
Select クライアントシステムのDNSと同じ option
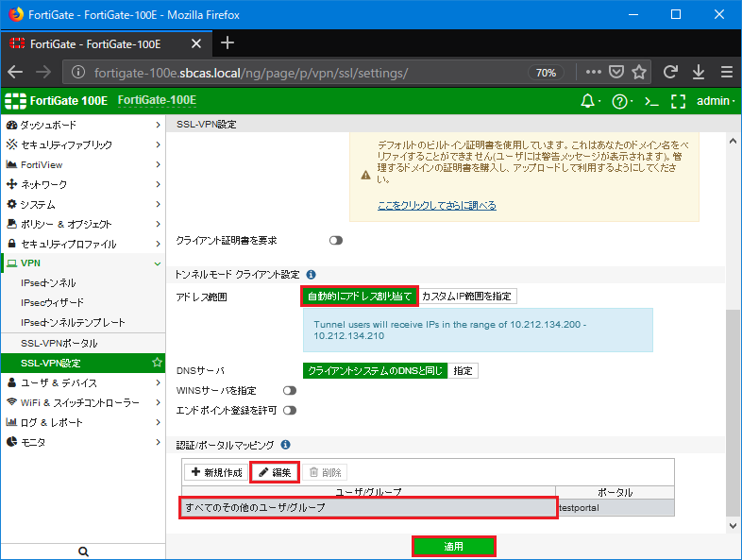tap(376, 370)
